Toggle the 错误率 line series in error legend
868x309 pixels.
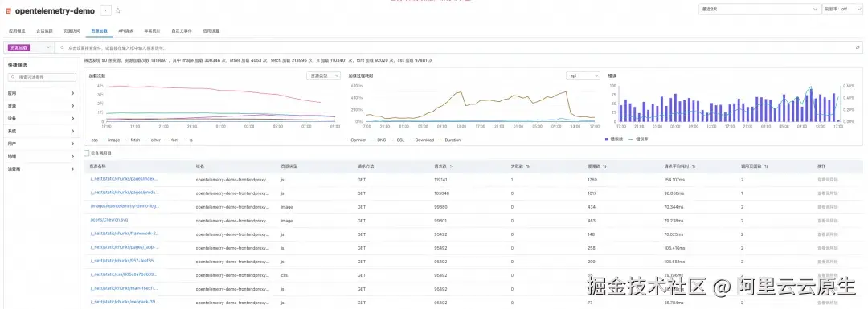pyautogui.click(x=638, y=140)
